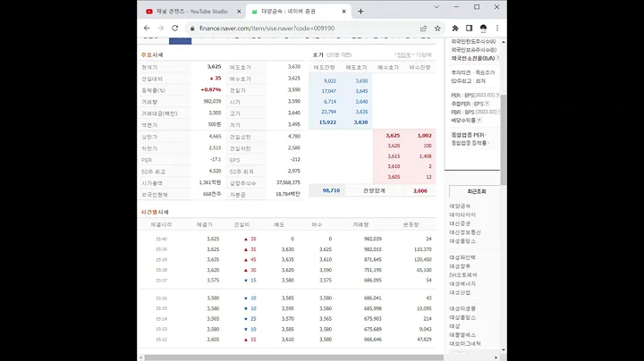This screenshot has width=644, height=361.
Task: Click the total sell balance 98,710
Action: point(331,190)
